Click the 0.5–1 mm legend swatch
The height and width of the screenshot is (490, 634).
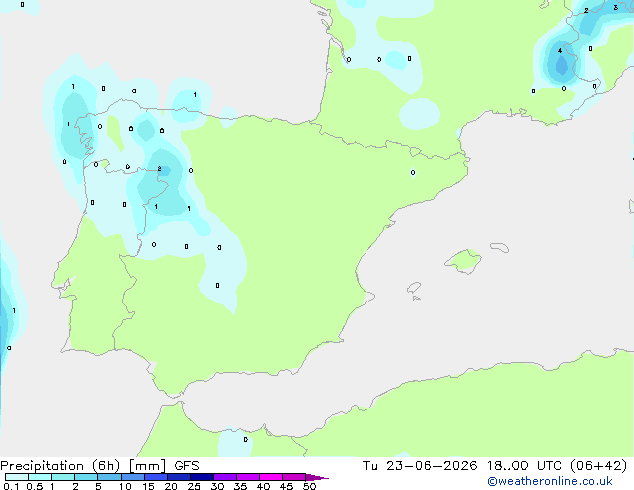(x=40, y=477)
